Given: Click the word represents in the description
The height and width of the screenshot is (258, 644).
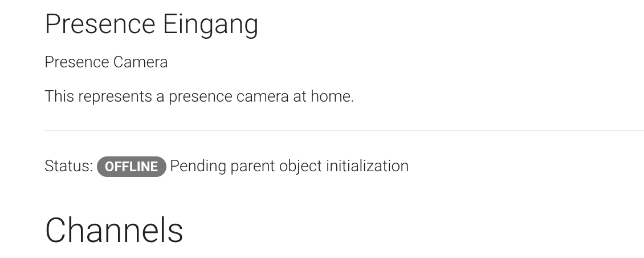Looking at the screenshot, I should click(x=115, y=96).
